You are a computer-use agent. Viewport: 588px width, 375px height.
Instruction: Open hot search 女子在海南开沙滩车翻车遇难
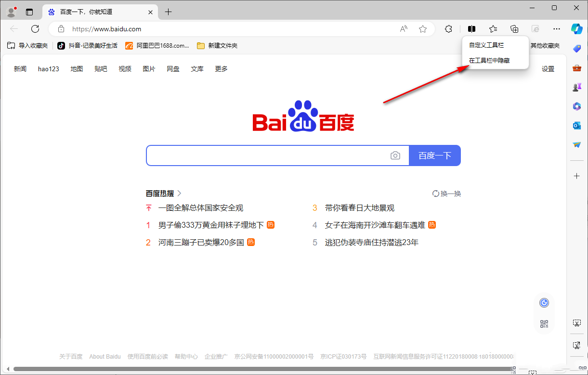tap(375, 225)
